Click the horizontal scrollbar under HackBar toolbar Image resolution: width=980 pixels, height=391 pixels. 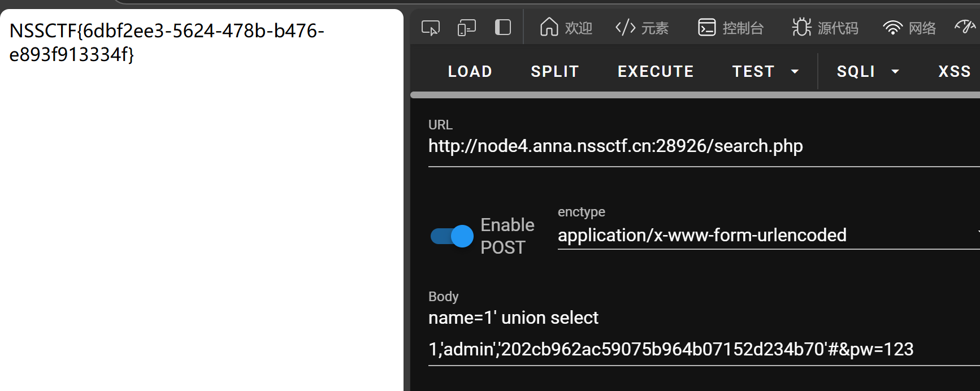click(695, 95)
